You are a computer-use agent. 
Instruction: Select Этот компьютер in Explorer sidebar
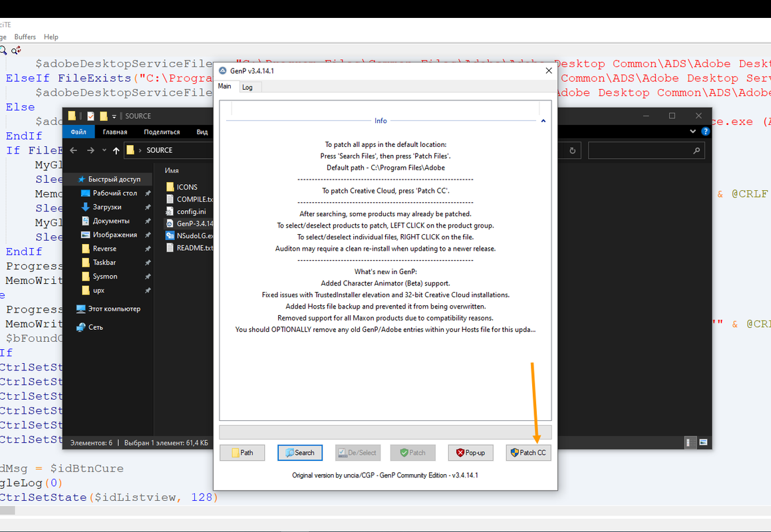pos(108,309)
